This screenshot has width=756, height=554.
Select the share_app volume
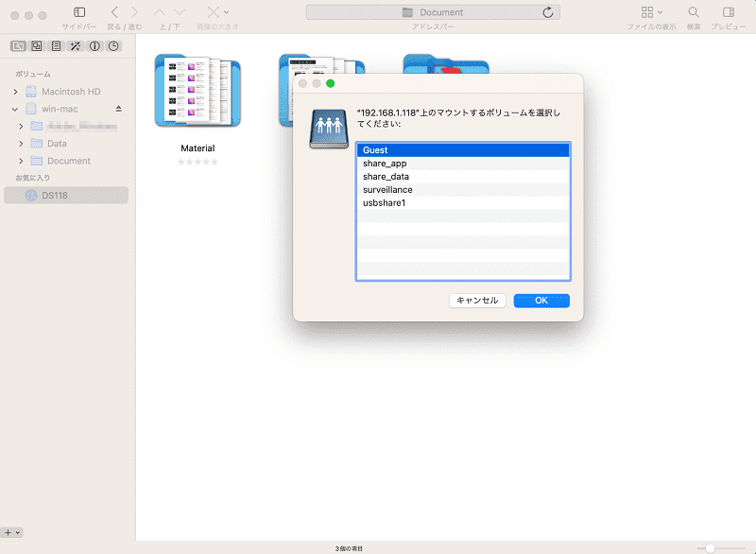point(463,164)
